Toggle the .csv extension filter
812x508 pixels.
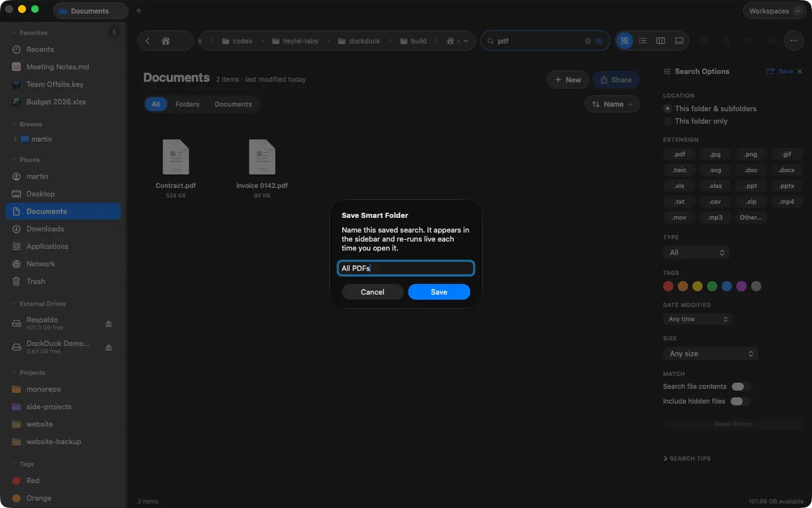[x=715, y=202]
